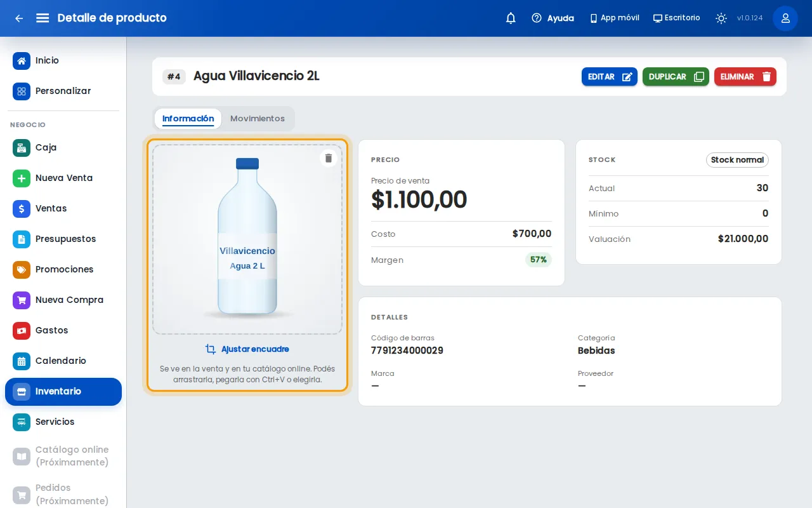Viewport: 812px width, 508px height.
Task: Click the DUPLICAR button
Action: [676, 76]
